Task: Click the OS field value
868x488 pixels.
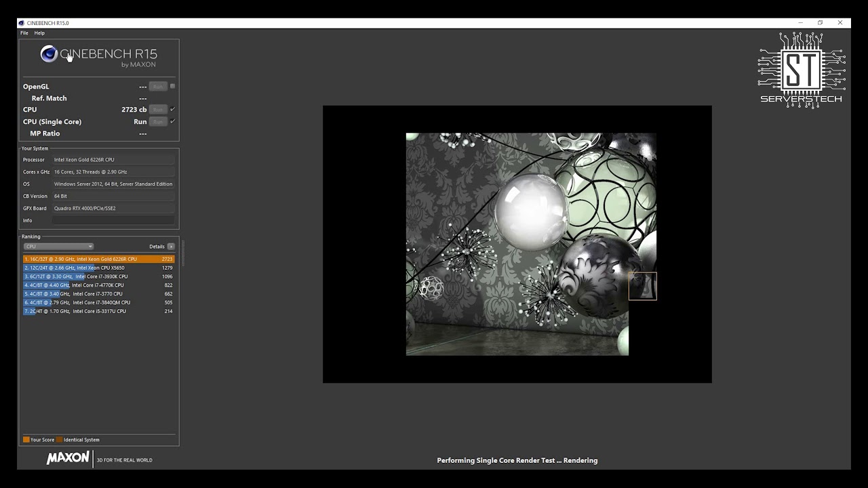Action: coord(113,184)
